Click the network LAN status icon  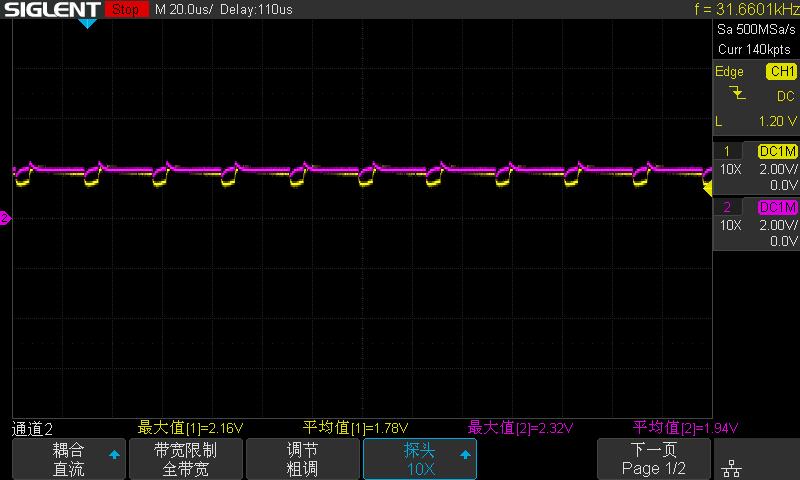click(732, 468)
